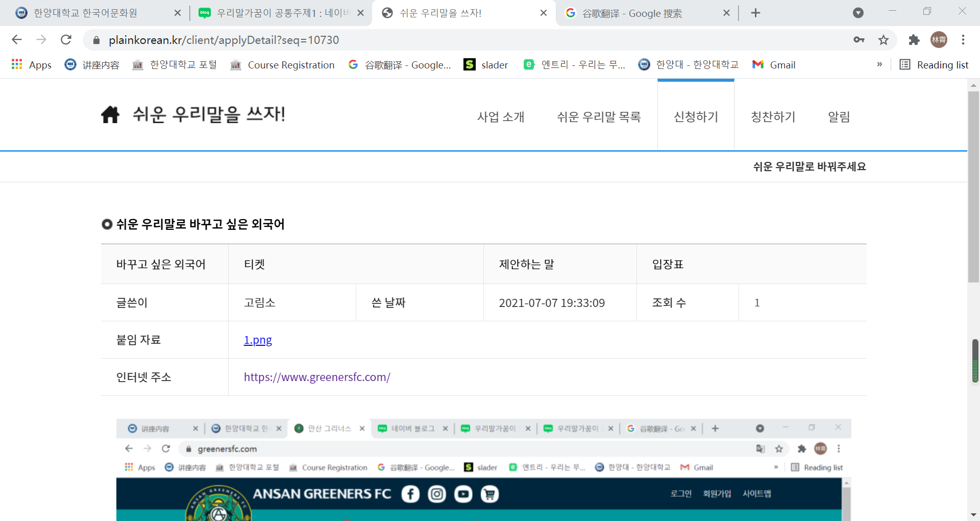Image resolution: width=980 pixels, height=521 pixels.
Task: Open the Gmail bookmark
Action: [x=774, y=65]
